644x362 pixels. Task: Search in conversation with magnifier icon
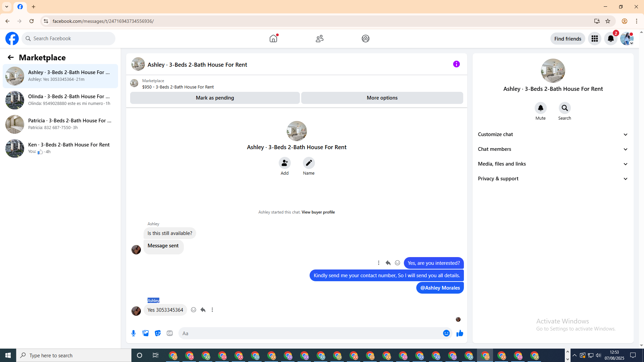(x=565, y=108)
